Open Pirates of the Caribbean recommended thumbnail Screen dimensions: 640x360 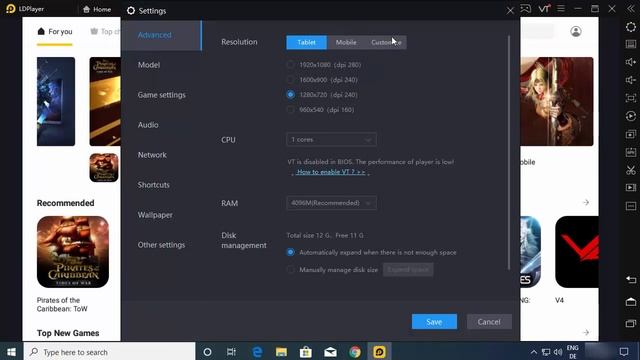point(73,252)
